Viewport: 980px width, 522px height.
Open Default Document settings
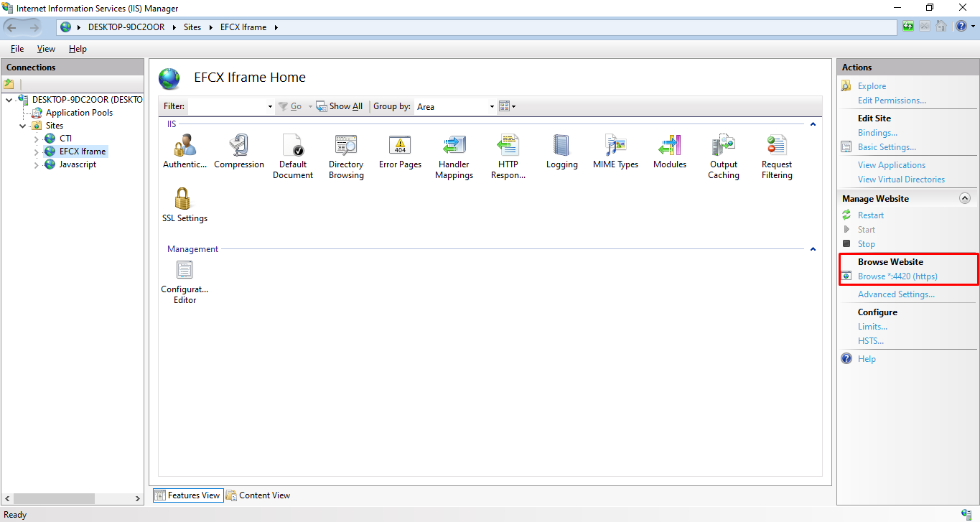click(x=293, y=146)
